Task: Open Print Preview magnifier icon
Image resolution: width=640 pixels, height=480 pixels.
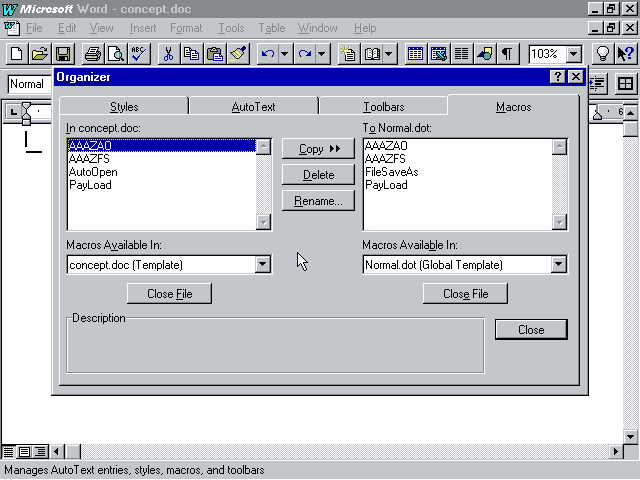Action: click(116, 53)
